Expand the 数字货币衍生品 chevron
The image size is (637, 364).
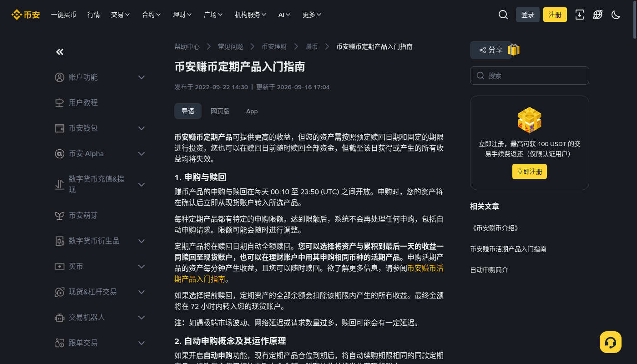[x=142, y=241]
